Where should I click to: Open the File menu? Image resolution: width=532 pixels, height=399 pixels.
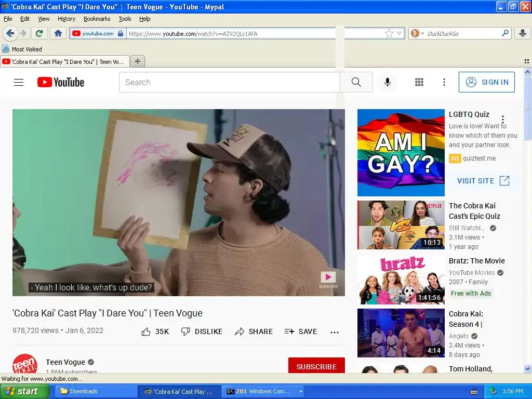coord(8,19)
